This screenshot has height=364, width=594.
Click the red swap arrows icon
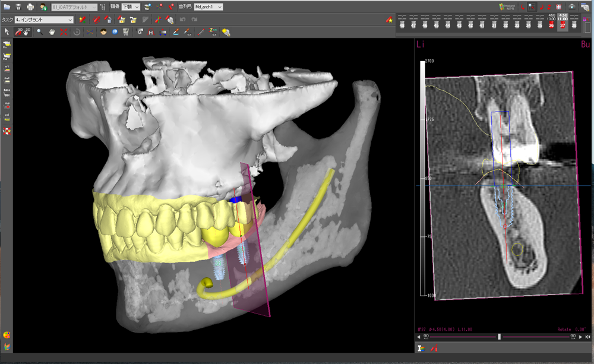point(549,7)
